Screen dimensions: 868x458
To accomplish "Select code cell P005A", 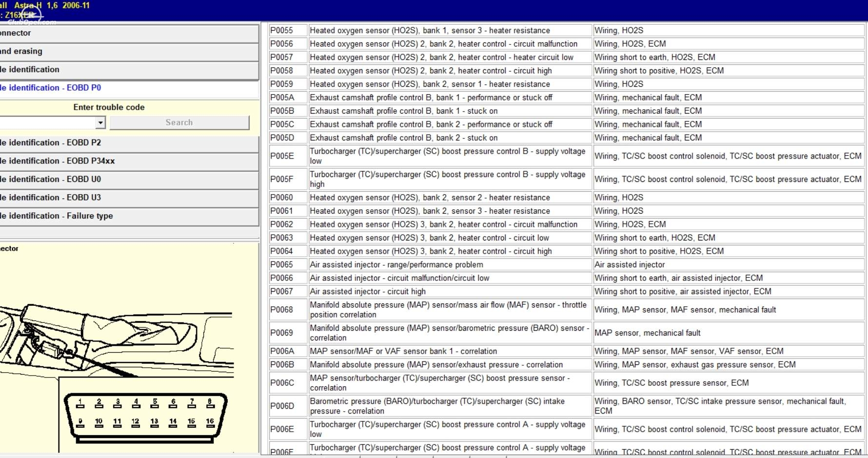I will 288,98.
